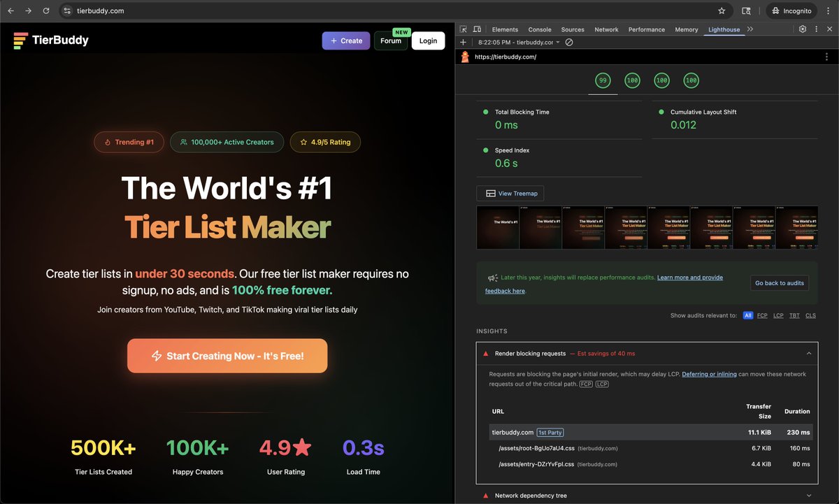Open the DevTools customize three-dot menu

816,29
